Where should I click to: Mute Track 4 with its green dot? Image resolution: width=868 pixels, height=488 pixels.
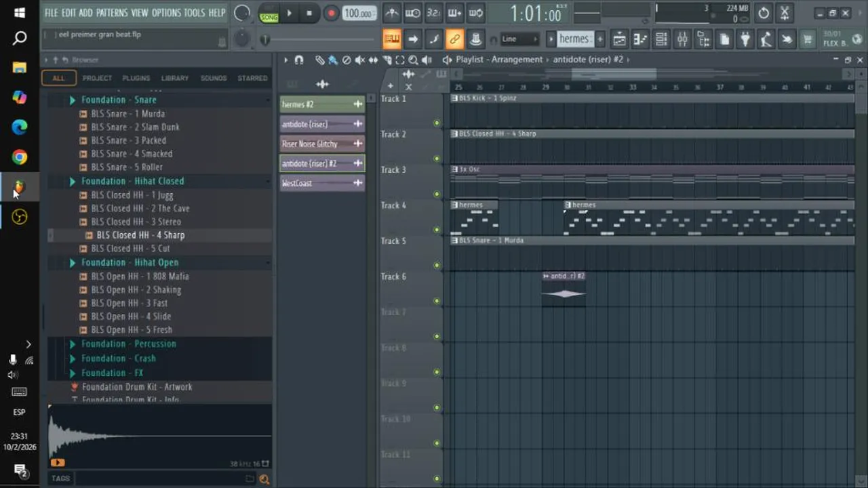click(436, 230)
